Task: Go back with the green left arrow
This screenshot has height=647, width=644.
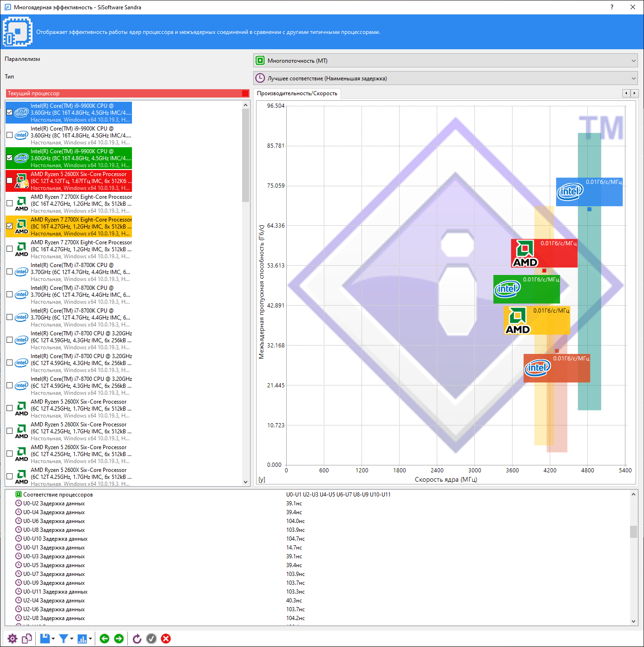Action: coord(105,639)
